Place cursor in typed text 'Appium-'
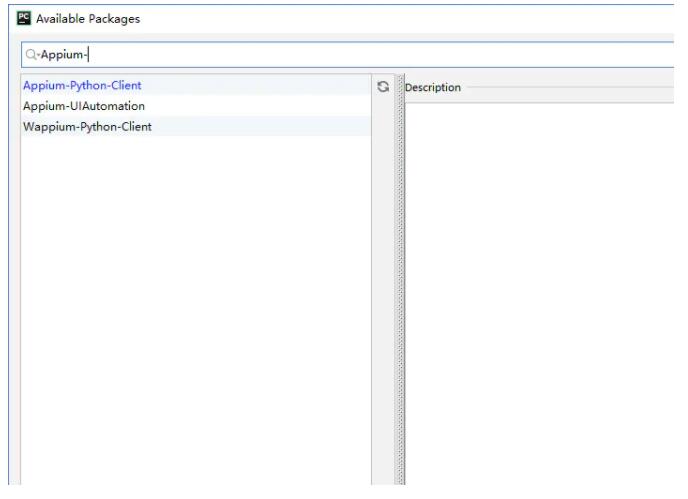 [x=63, y=55]
